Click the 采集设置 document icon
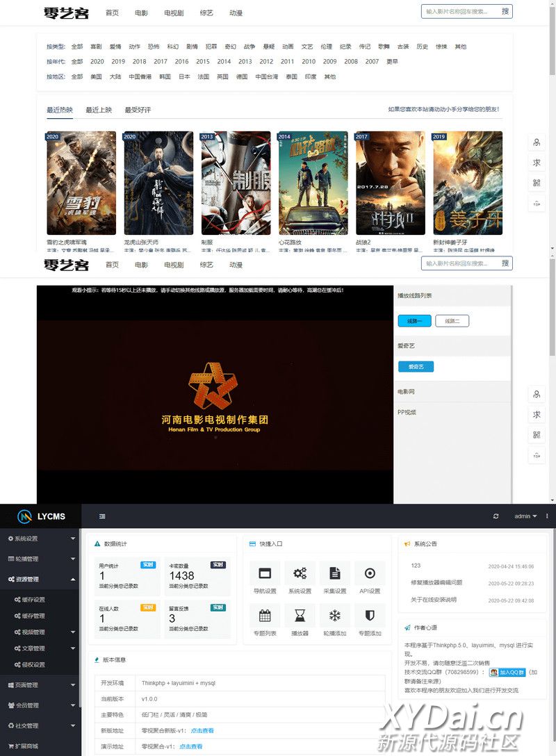 (335, 574)
